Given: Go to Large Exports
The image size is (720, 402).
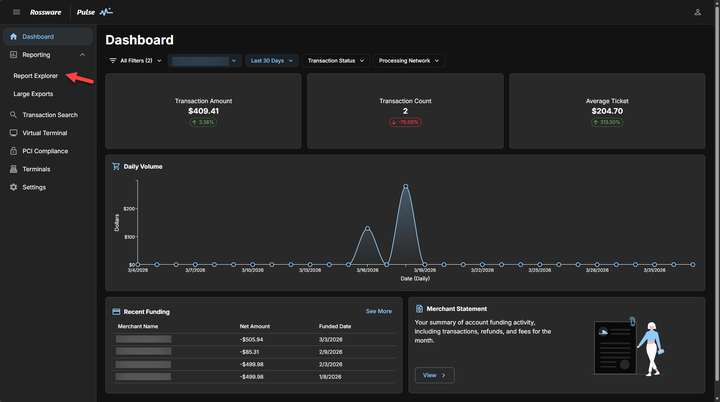Looking at the screenshot, I should click(x=33, y=94).
